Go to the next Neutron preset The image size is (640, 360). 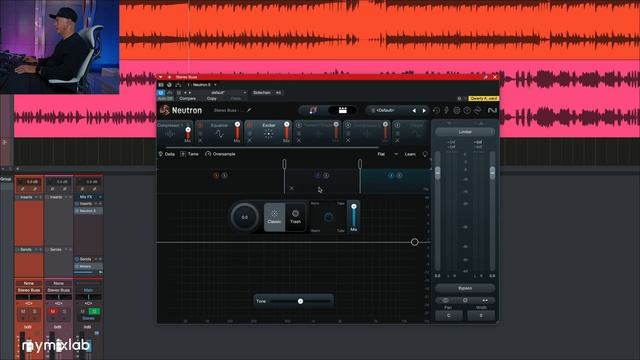[424, 111]
